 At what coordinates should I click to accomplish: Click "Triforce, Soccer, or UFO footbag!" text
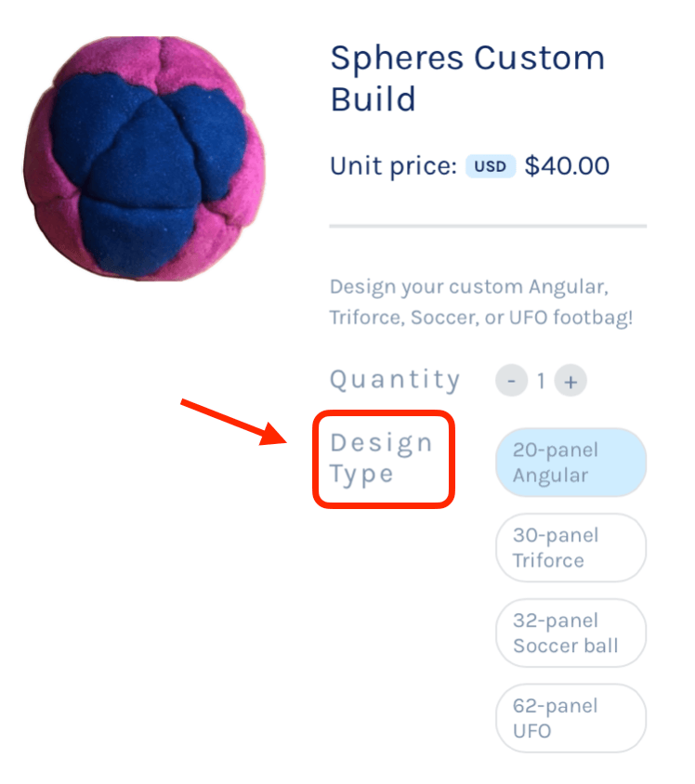(x=480, y=317)
